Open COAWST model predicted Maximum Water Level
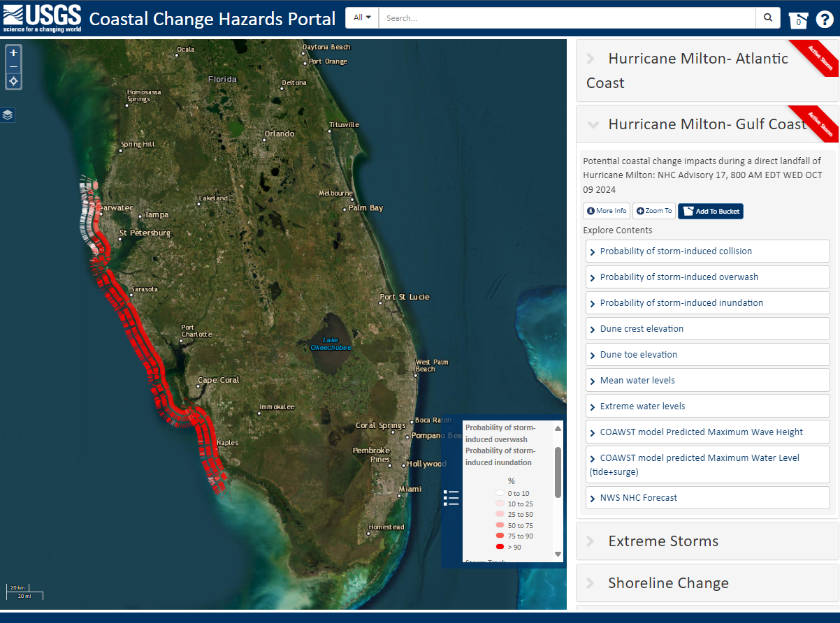 point(707,464)
